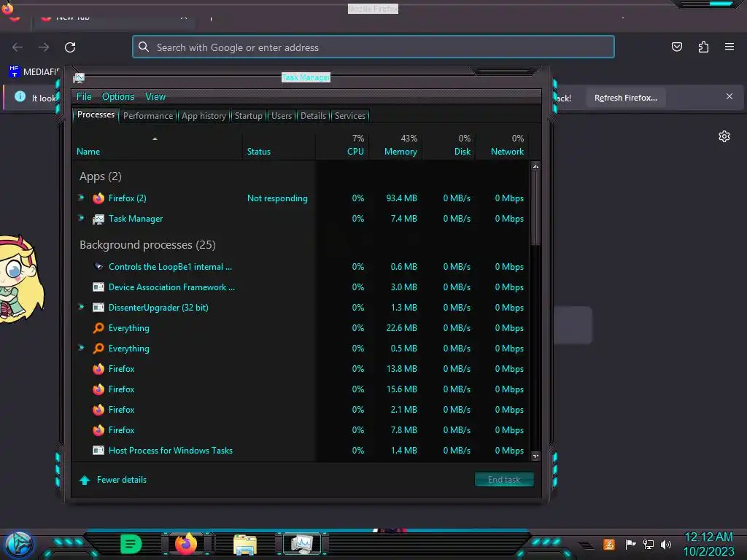The image size is (747, 560).
Task: Click the Background processes (25) heading
Action: pyautogui.click(x=147, y=245)
